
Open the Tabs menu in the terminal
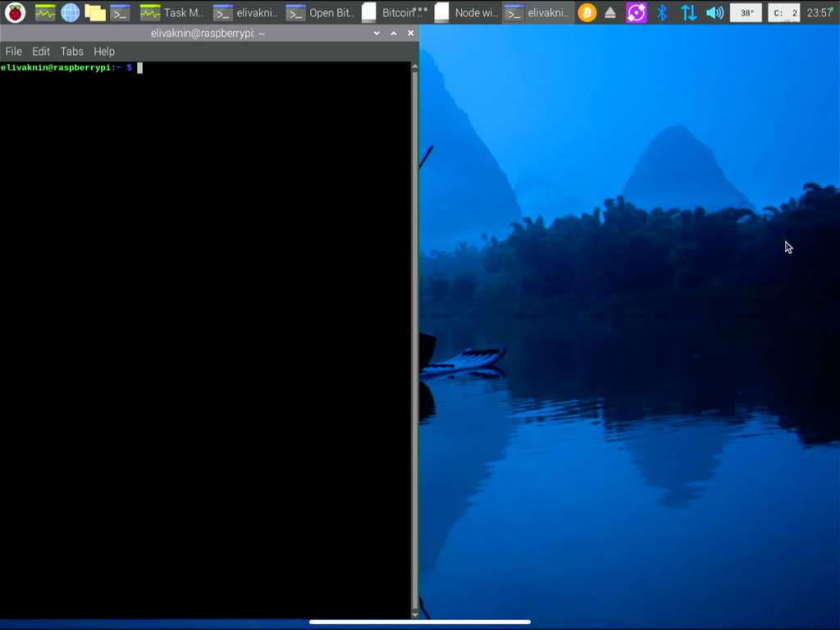(x=71, y=51)
